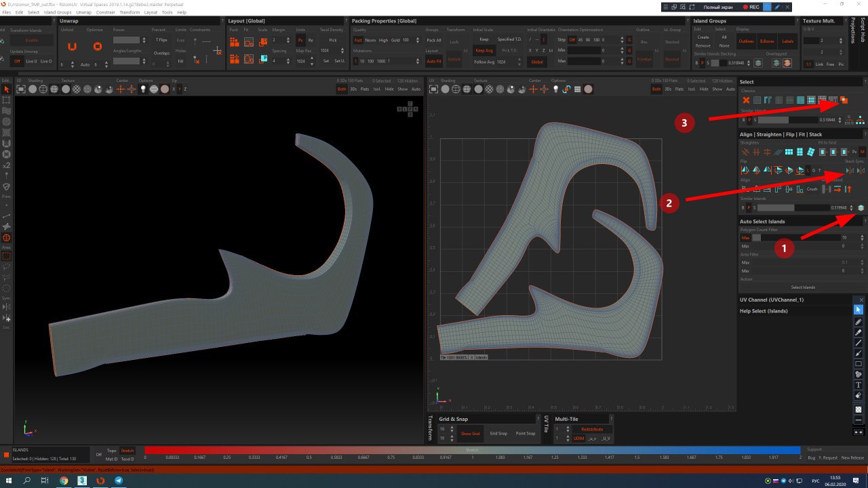This screenshot has height=488, width=868.
Task: Click the Center crosshair icon in 3D viewport
Action: (x=121, y=89)
